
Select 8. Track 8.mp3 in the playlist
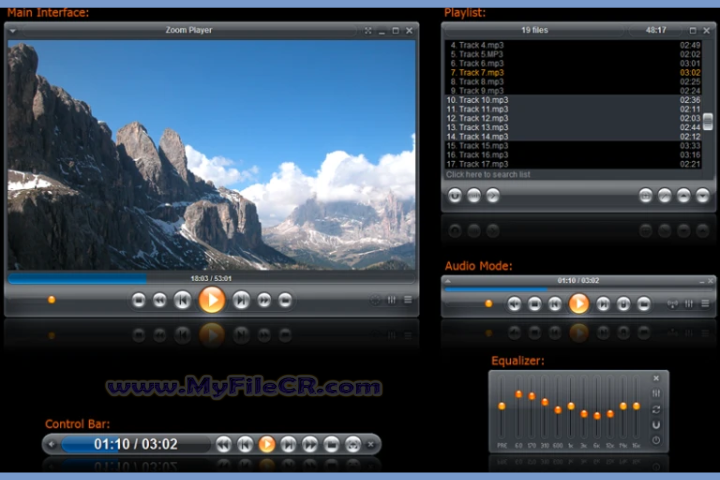573,82
